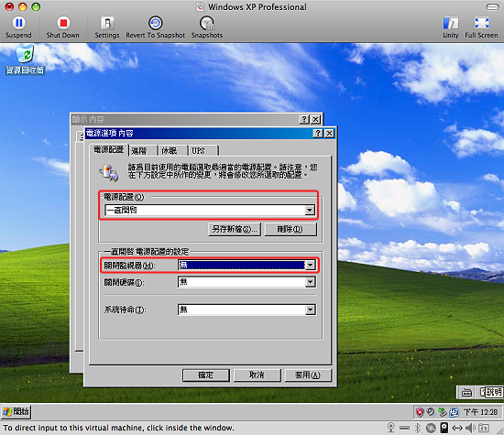Click the 另存新檔 button
This screenshot has width=504, height=435.
[x=235, y=229]
